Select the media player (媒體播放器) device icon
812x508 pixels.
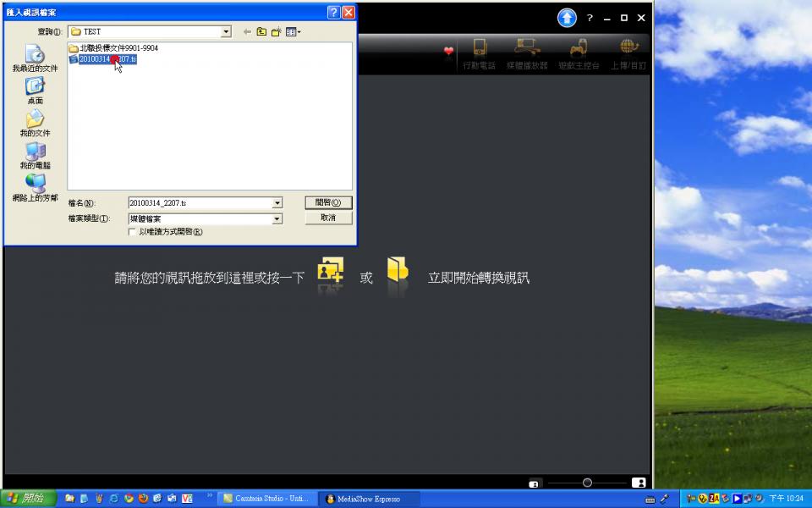tap(527, 48)
